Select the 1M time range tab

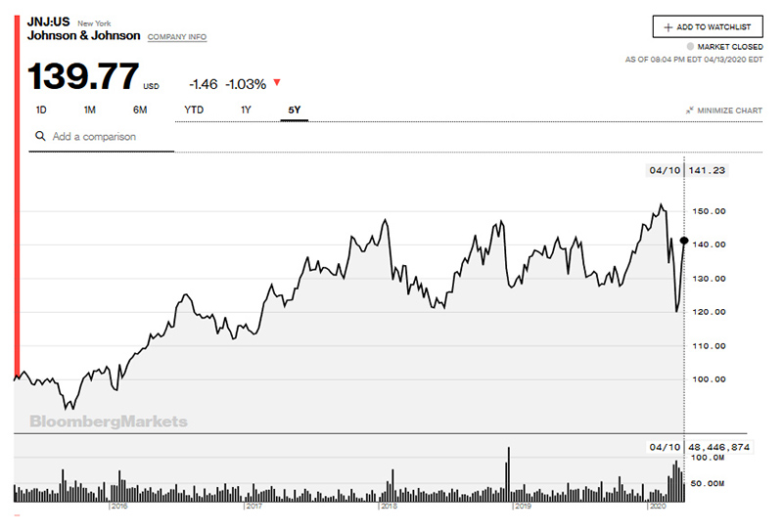(89, 110)
